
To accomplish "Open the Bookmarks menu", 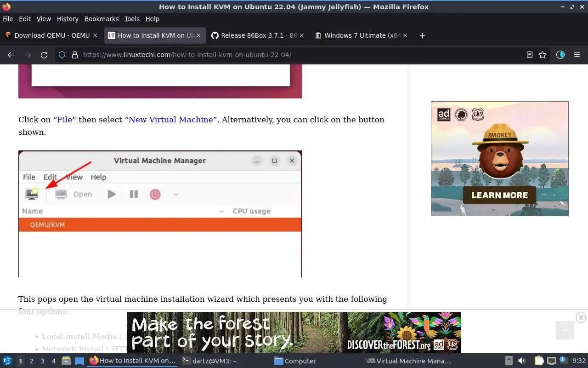I will coord(102,19).
